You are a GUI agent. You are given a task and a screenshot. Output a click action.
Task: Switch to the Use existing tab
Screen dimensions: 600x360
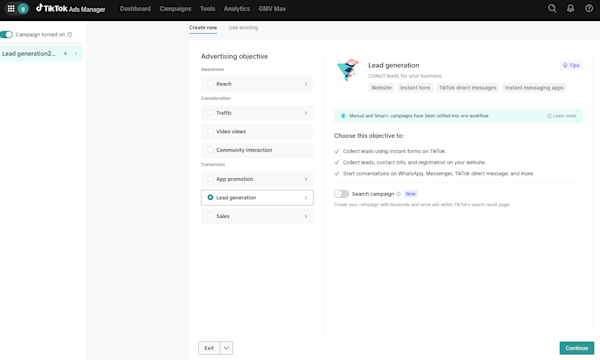tap(243, 28)
